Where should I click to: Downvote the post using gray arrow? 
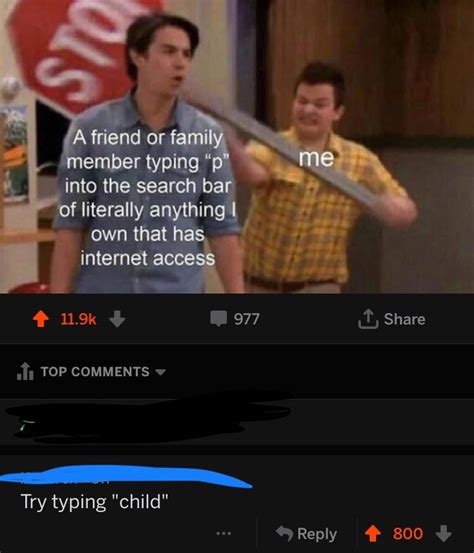tap(117, 319)
